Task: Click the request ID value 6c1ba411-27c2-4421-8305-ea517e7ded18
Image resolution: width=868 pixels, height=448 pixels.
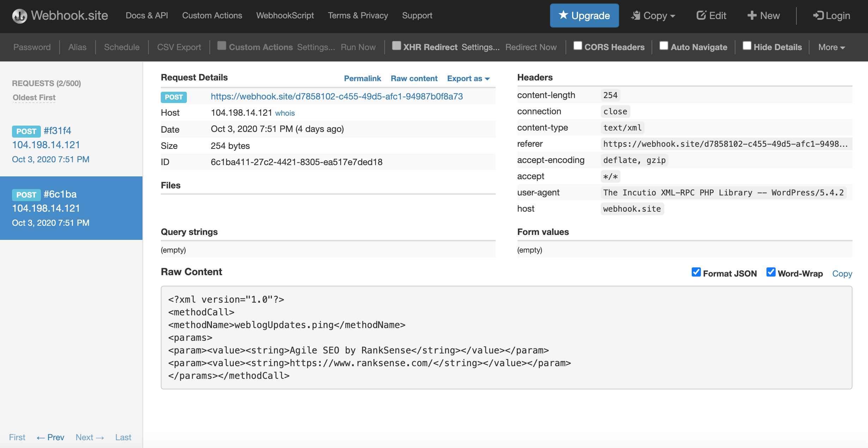Action: [297, 162]
